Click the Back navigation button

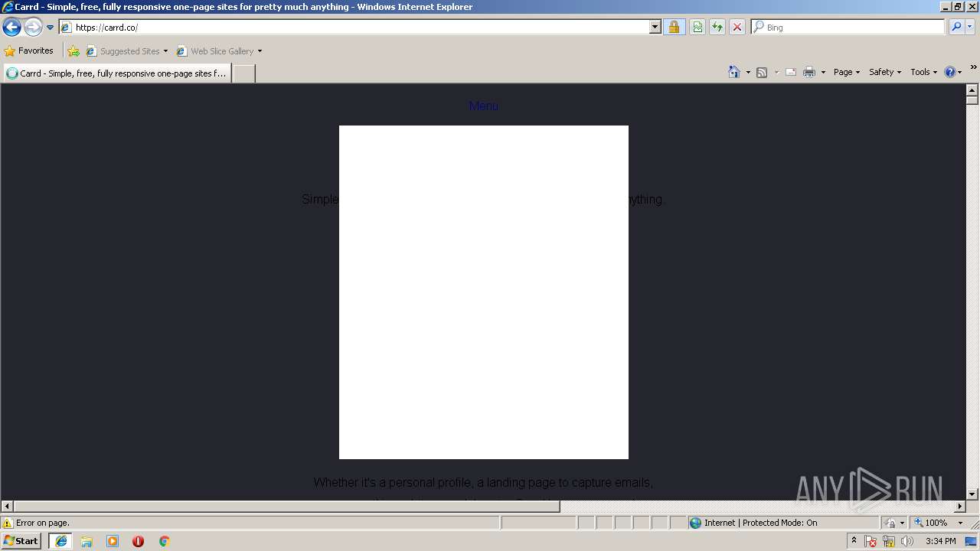11,28
